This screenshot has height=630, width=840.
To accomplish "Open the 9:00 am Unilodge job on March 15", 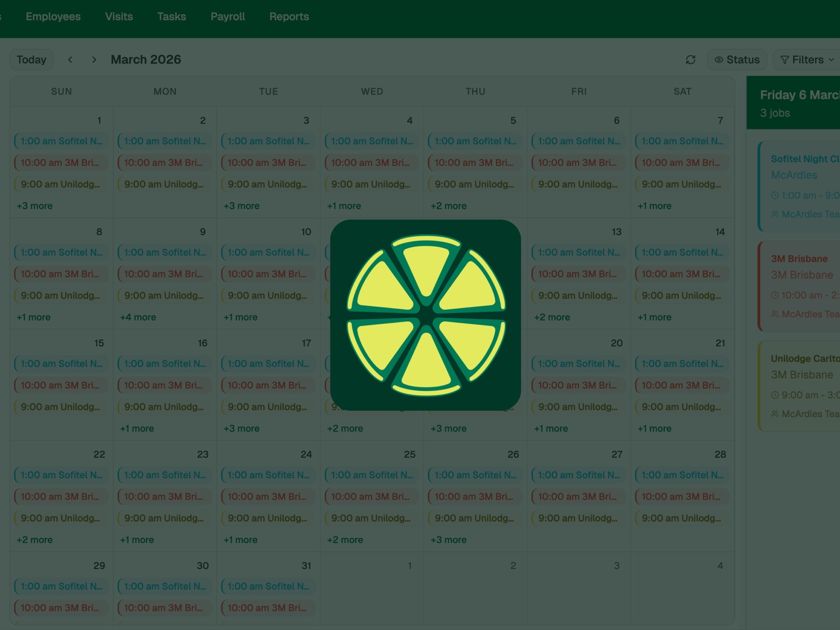I will (x=61, y=407).
